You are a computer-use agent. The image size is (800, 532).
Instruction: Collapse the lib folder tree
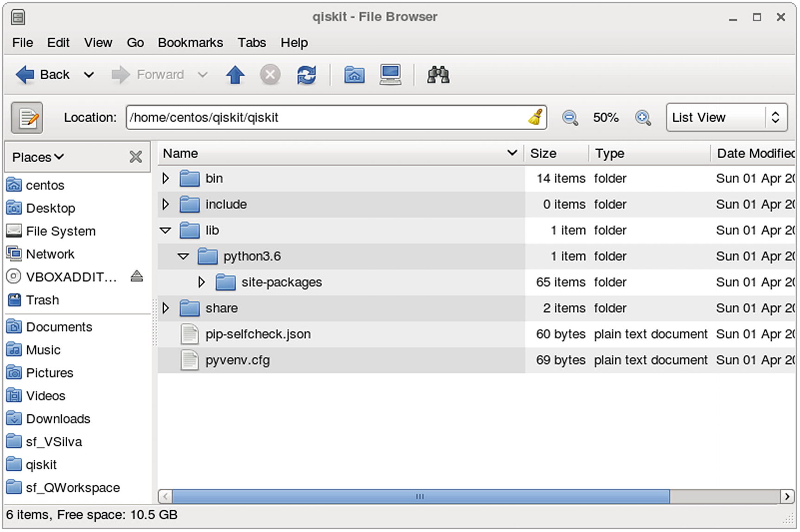[x=166, y=230]
